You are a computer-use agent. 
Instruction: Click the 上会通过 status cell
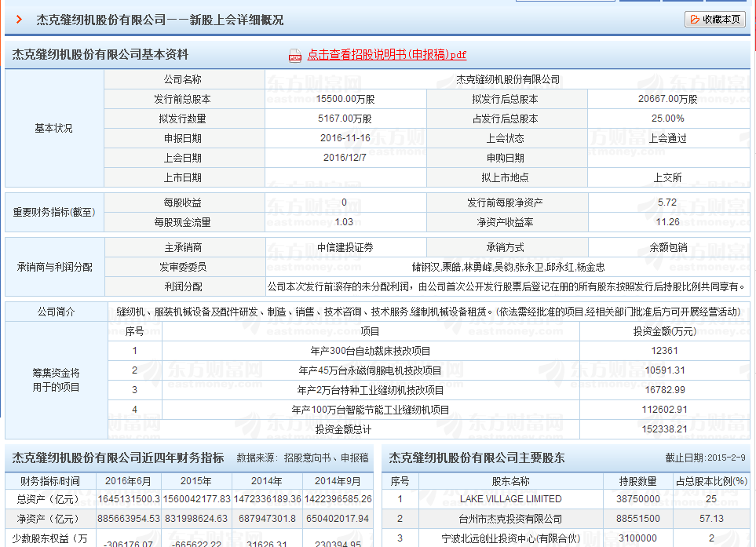[668, 138]
